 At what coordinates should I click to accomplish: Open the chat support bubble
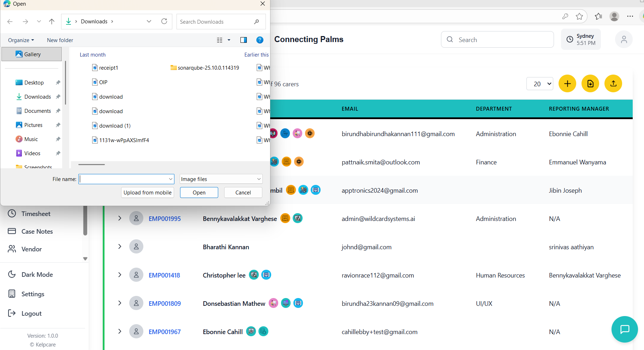(624, 329)
